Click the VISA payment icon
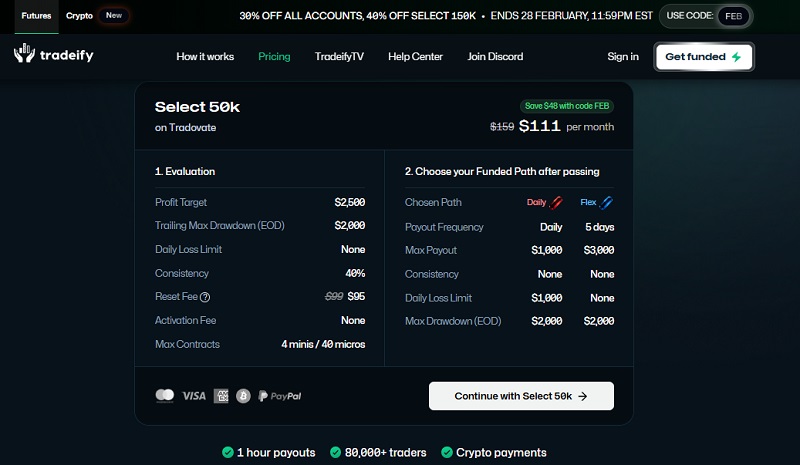The width and height of the screenshot is (800, 465). pos(194,396)
